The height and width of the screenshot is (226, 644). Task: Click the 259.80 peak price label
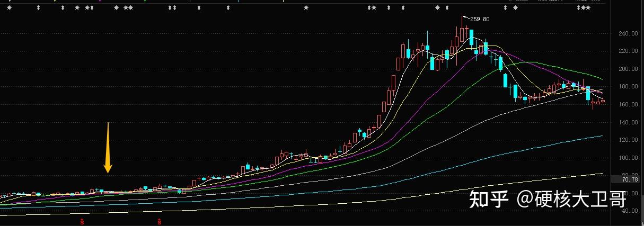(x=479, y=19)
